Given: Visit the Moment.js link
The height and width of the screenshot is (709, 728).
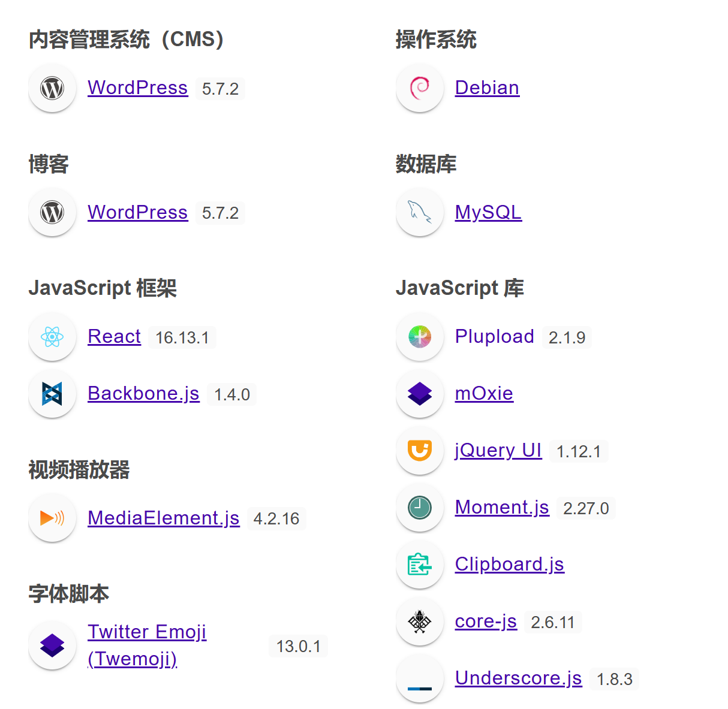Looking at the screenshot, I should pos(502,508).
